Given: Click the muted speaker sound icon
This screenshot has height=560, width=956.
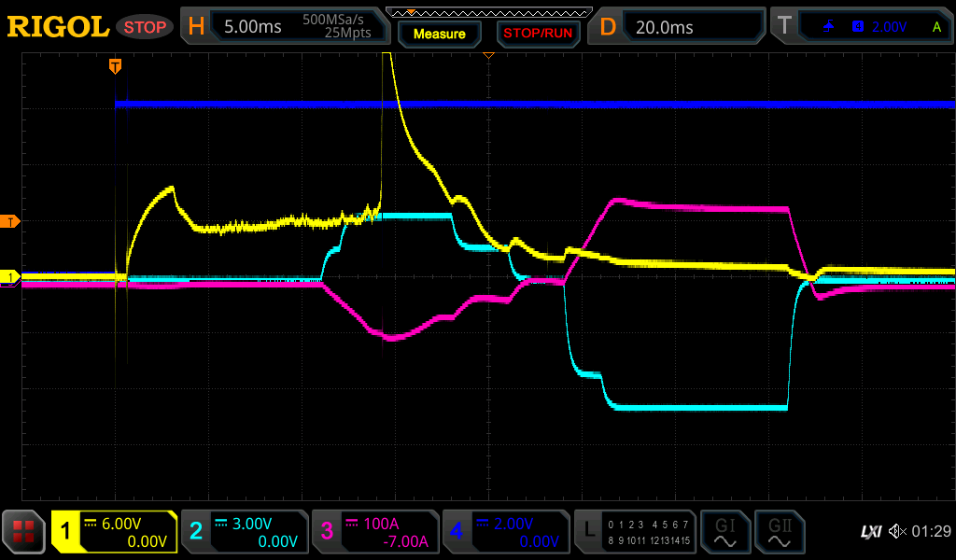Looking at the screenshot, I should point(896,532).
